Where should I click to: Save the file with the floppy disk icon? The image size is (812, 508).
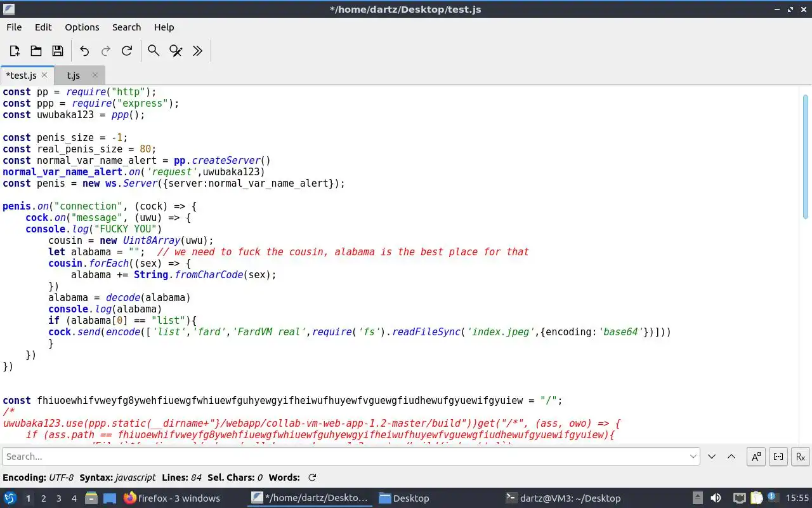click(58, 51)
